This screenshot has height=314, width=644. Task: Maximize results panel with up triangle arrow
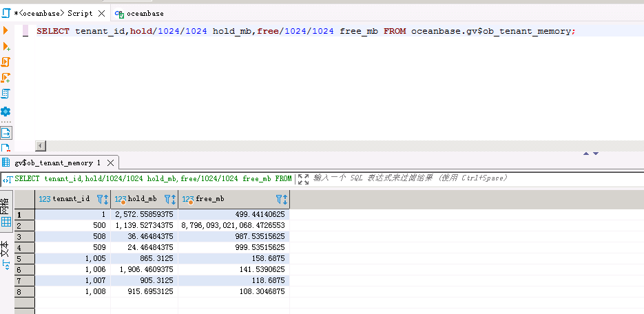coord(586,154)
